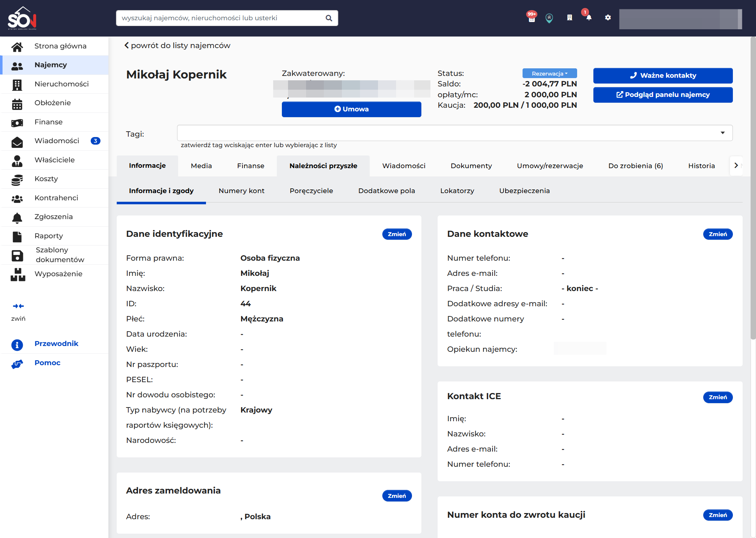Click the Finanse money icon

17,123
